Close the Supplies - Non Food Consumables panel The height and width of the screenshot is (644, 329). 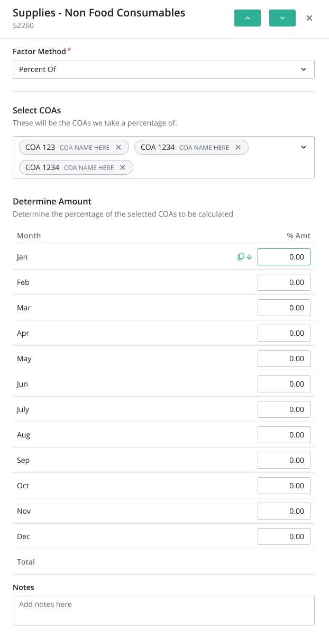click(309, 18)
